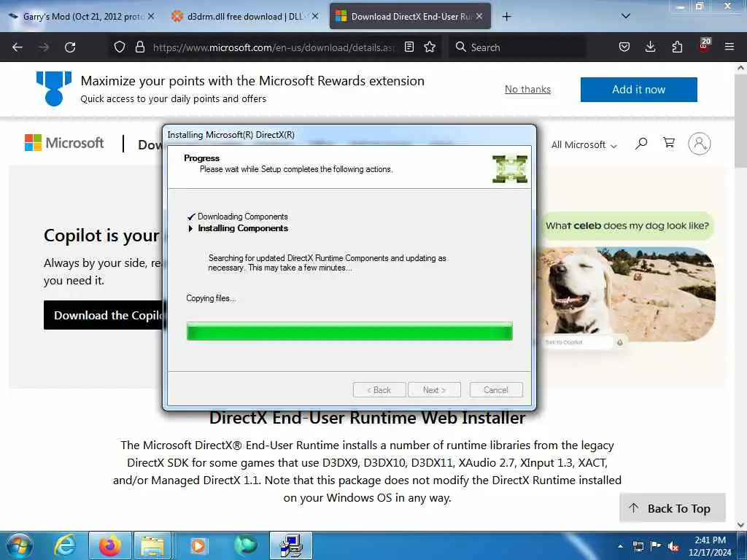This screenshot has width=747, height=560.
Task: Click the Back To Top button
Action: (672, 508)
